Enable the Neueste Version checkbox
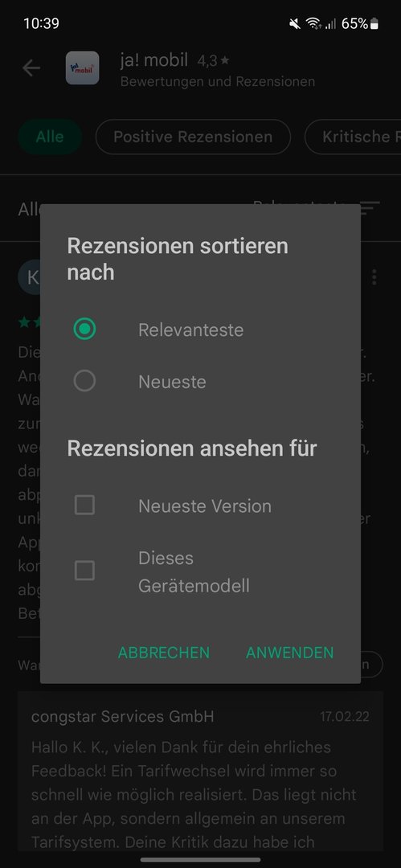 pyautogui.click(x=84, y=505)
